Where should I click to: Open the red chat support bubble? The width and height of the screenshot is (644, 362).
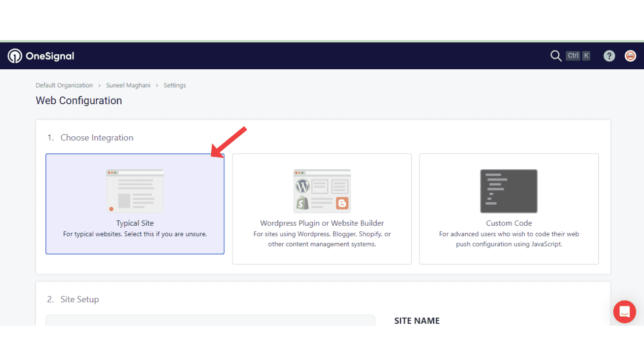click(x=625, y=312)
